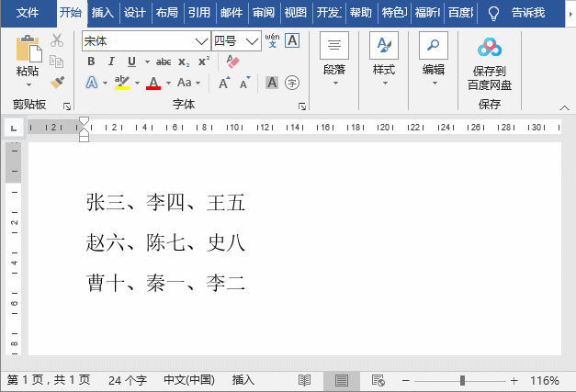Toggle Bold formatting

[91, 62]
